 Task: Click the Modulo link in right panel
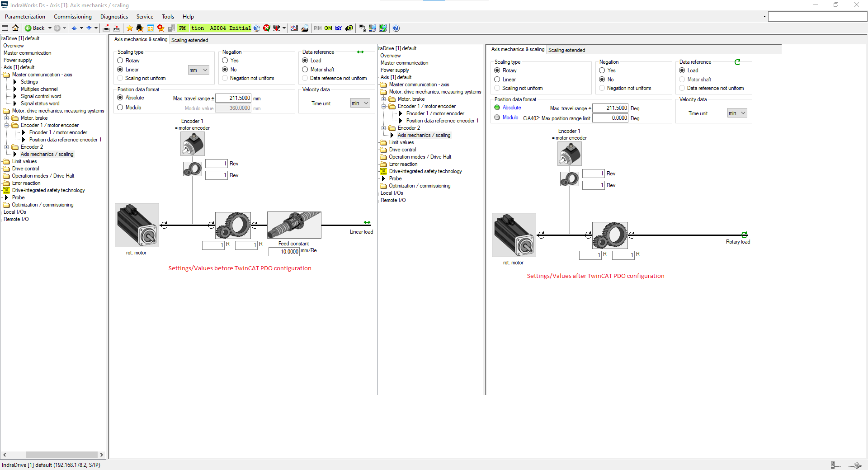click(x=510, y=117)
